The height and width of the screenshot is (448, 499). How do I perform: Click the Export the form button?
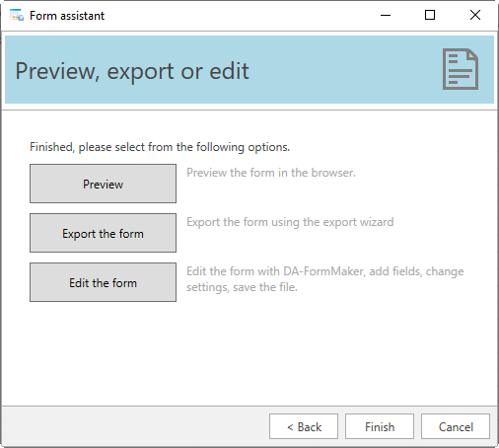coord(103,233)
